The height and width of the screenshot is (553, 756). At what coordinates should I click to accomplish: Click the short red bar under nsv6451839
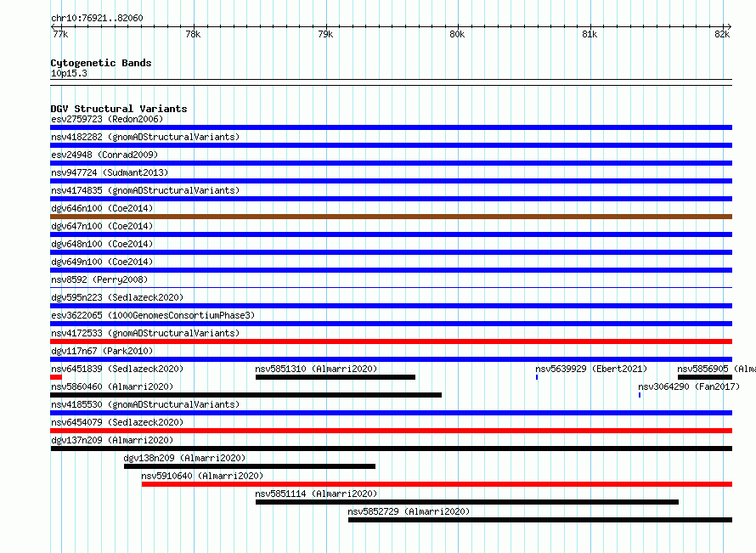click(x=56, y=377)
